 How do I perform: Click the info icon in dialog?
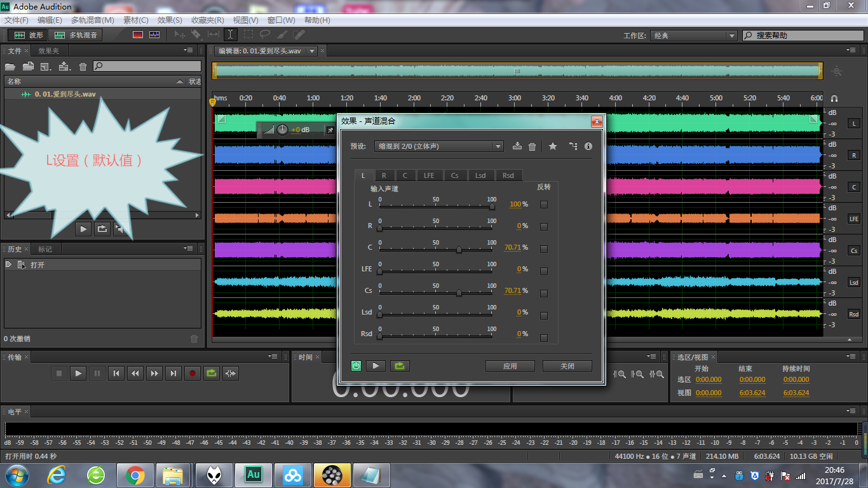pyautogui.click(x=588, y=146)
